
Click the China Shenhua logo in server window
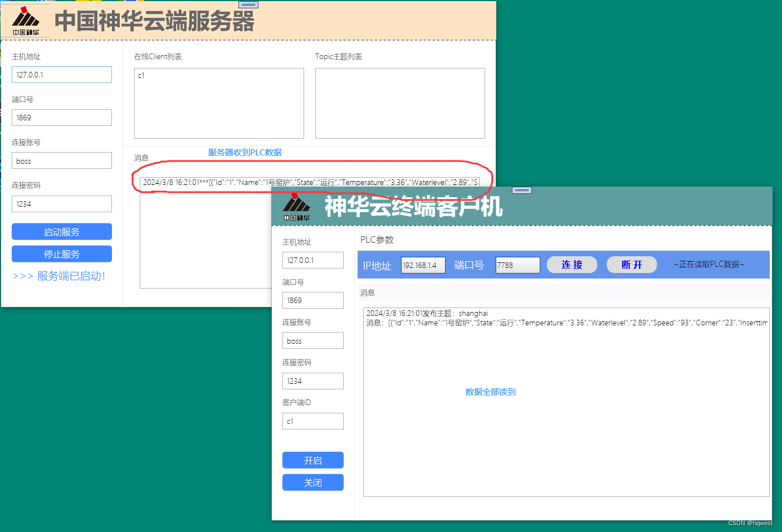pos(26,21)
